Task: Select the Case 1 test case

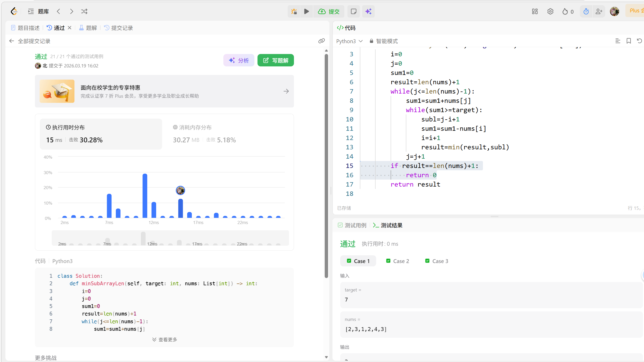Action: tap(358, 261)
